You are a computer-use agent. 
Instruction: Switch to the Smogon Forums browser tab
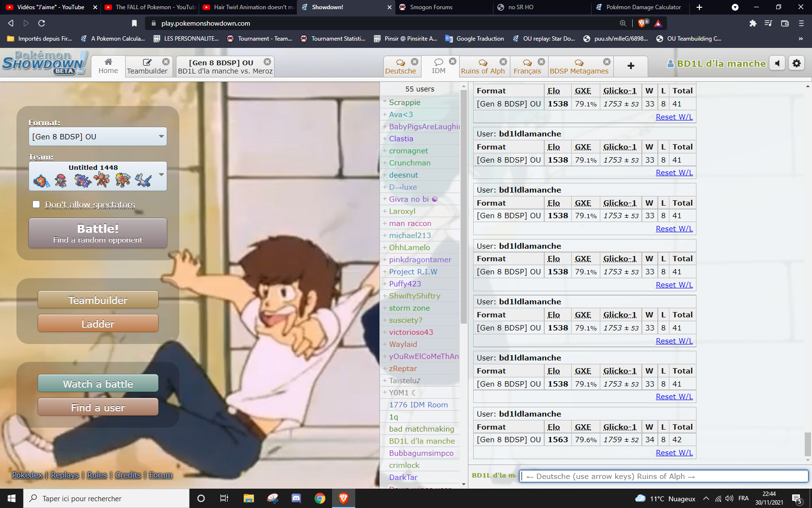[x=431, y=7]
